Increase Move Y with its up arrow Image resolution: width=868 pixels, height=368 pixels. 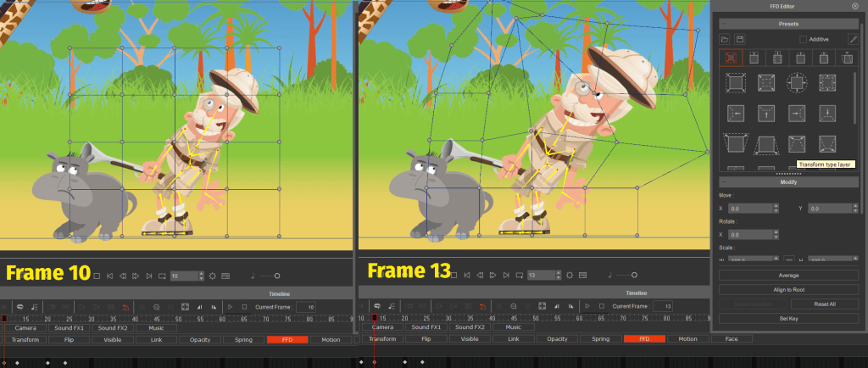coord(854,206)
